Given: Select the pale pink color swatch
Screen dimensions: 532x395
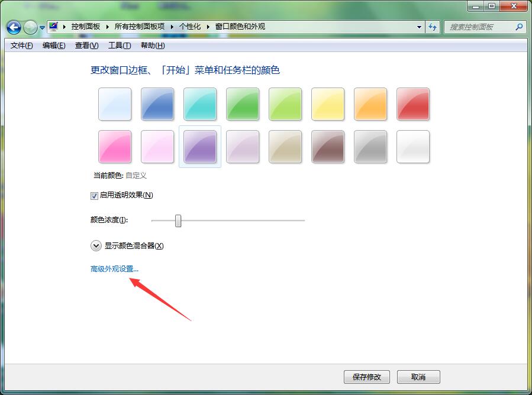Looking at the screenshot, I should point(157,147).
